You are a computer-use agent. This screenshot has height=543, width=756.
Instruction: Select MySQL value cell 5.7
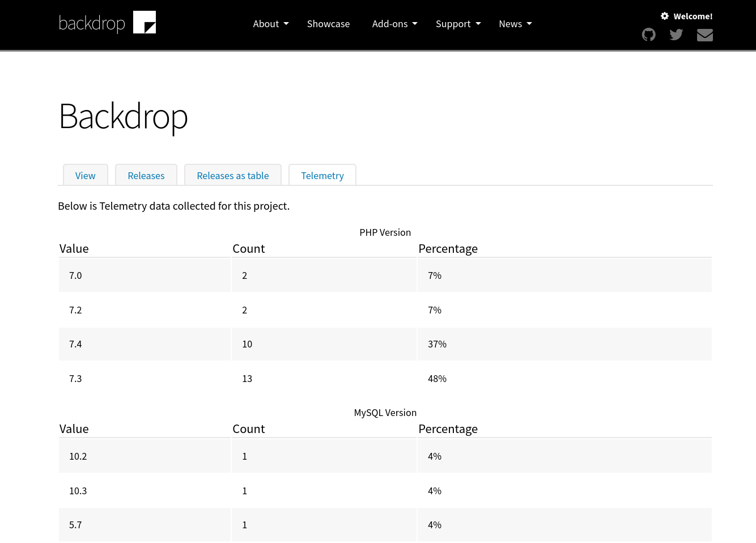pyautogui.click(x=145, y=525)
